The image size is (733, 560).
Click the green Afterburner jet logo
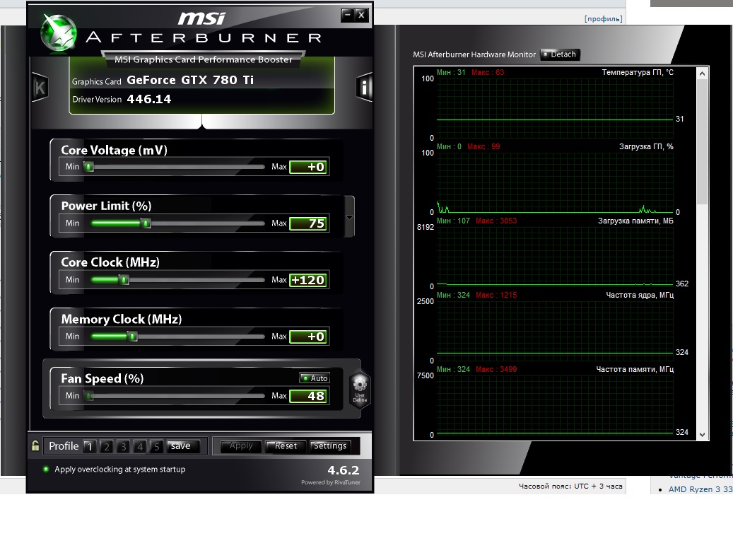click(59, 33)
